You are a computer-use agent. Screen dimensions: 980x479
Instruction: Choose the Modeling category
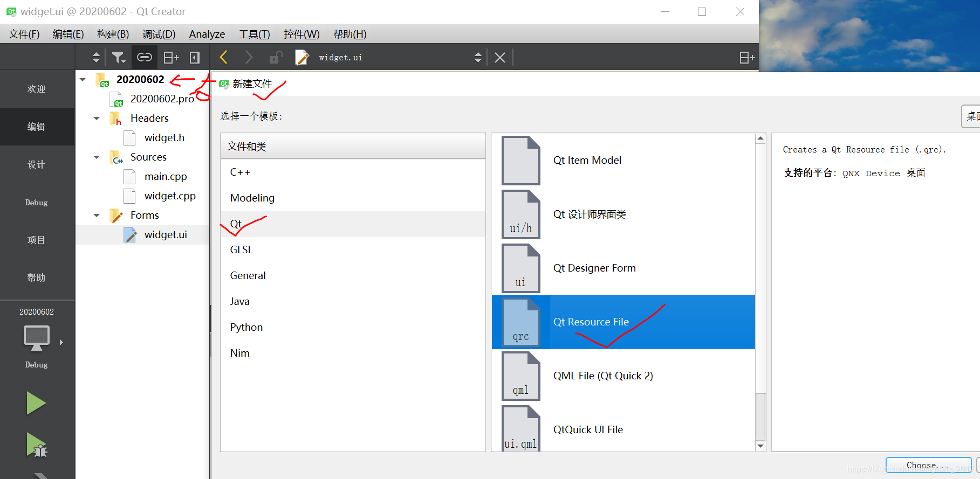point(353,198)
